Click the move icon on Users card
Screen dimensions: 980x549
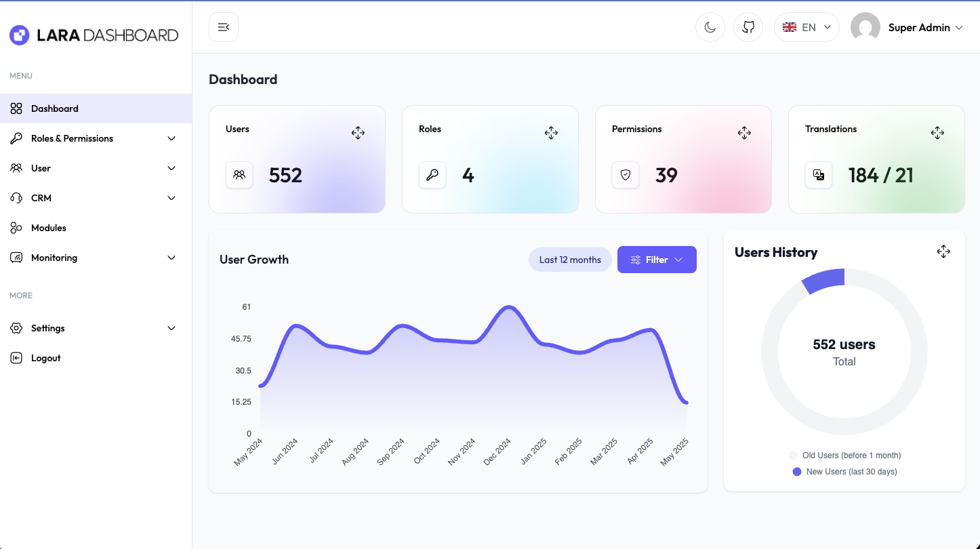coord(358,133)
